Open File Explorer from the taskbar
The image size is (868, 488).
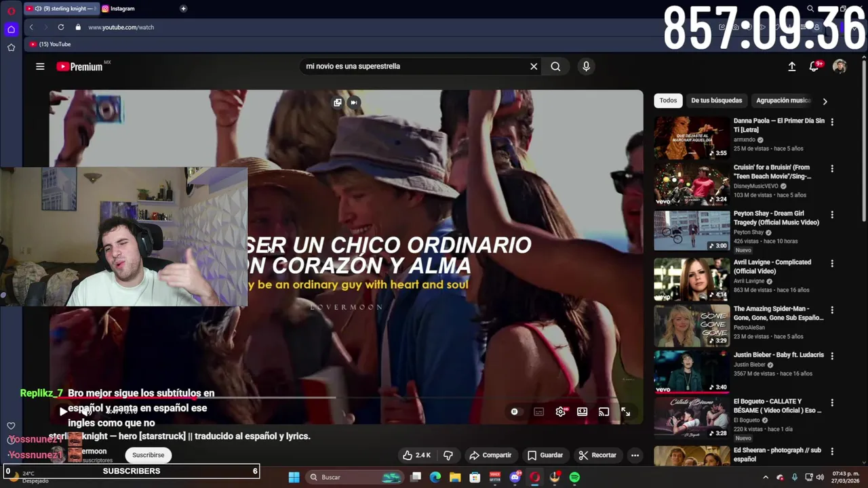[455, 477]
